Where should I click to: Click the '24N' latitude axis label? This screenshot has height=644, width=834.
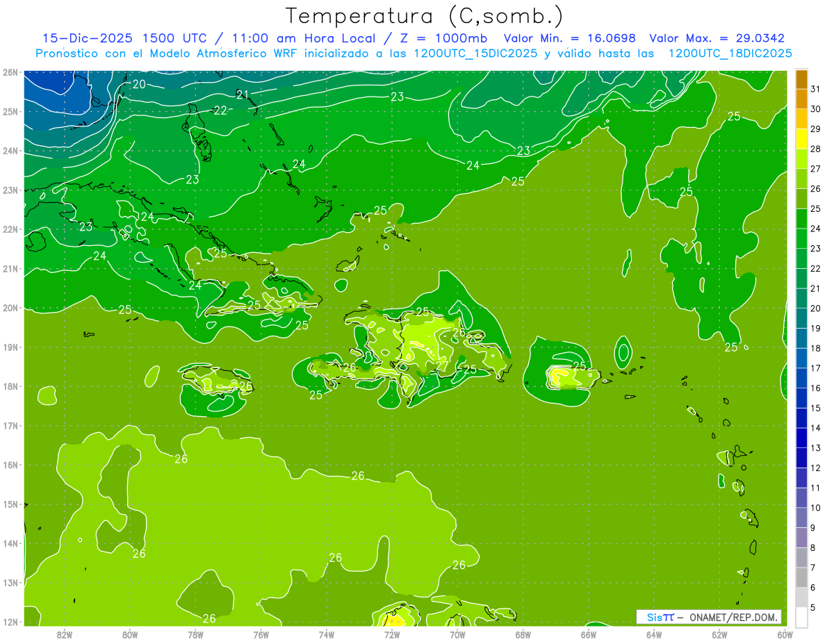coord(10,151)
